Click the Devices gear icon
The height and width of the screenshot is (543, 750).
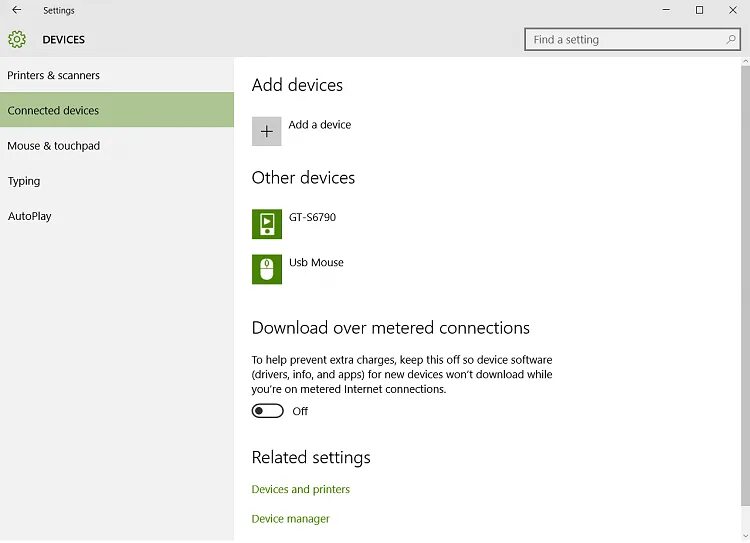point(17,39)
